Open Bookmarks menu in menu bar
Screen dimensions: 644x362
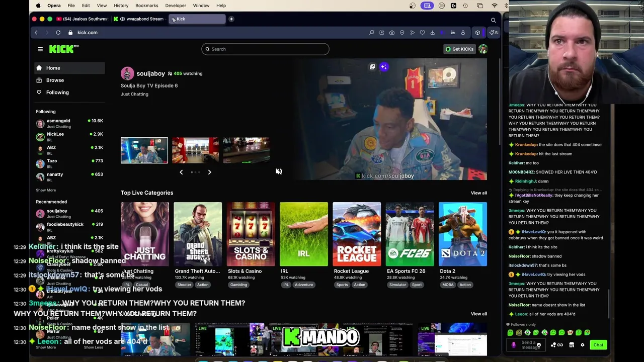pos(147,6)
